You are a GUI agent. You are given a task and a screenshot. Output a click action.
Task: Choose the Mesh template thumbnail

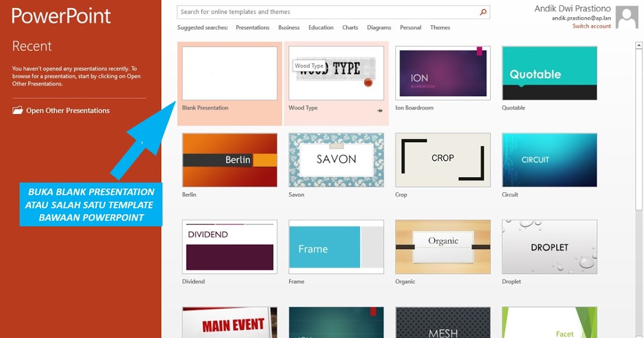coord(443,322)
